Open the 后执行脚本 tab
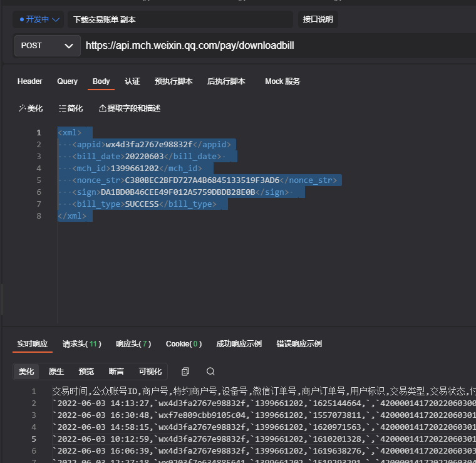The height and width of the screenshot is (463, 476). tap(226, 81)
